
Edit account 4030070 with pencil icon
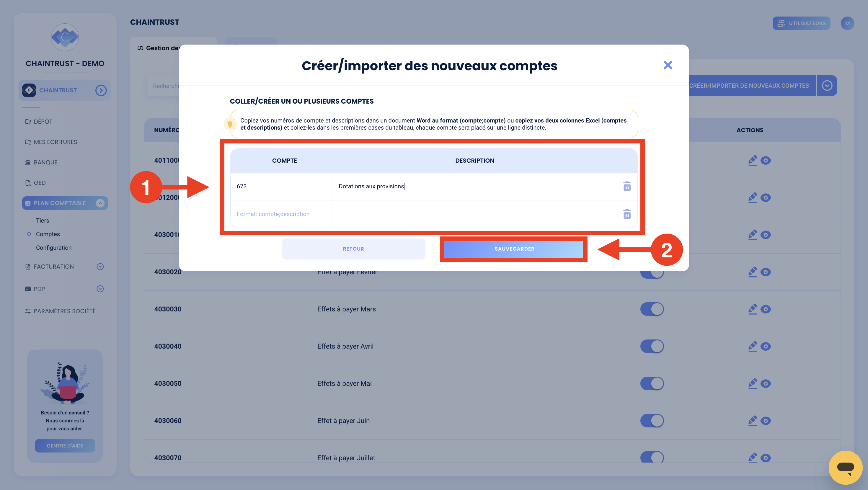point(753,457)
